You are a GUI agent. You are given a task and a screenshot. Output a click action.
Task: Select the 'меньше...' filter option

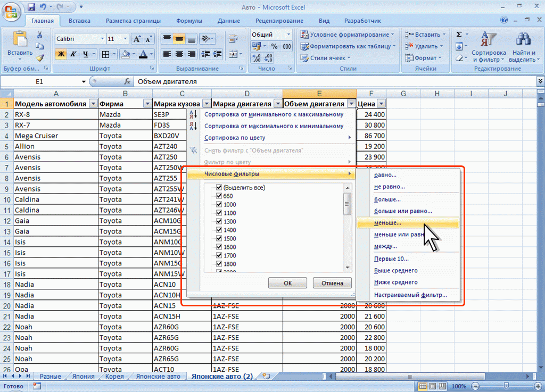pyautogui.click(x=408, y=222)
